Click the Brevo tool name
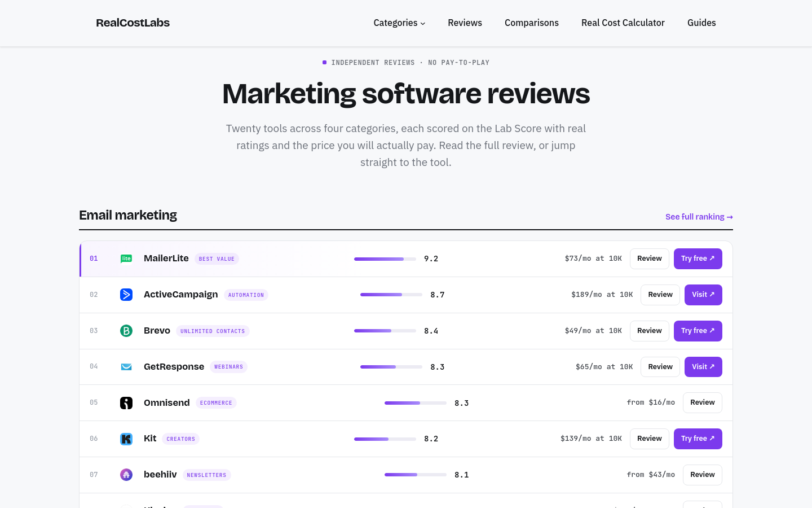Viewport: 812px width, 508px height. point(157,331)
